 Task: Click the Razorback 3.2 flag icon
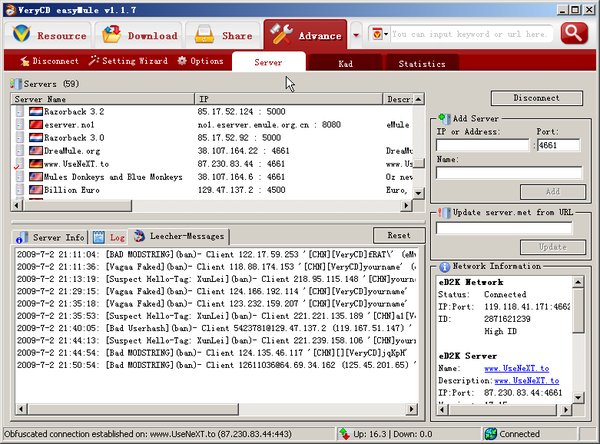pyautogui.click(x=36, y=112)
